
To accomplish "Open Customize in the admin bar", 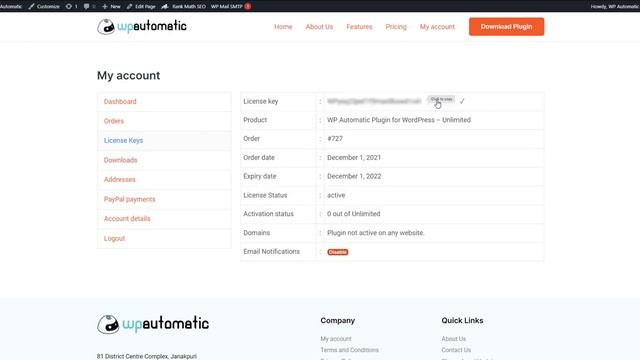I will (44, 6).
